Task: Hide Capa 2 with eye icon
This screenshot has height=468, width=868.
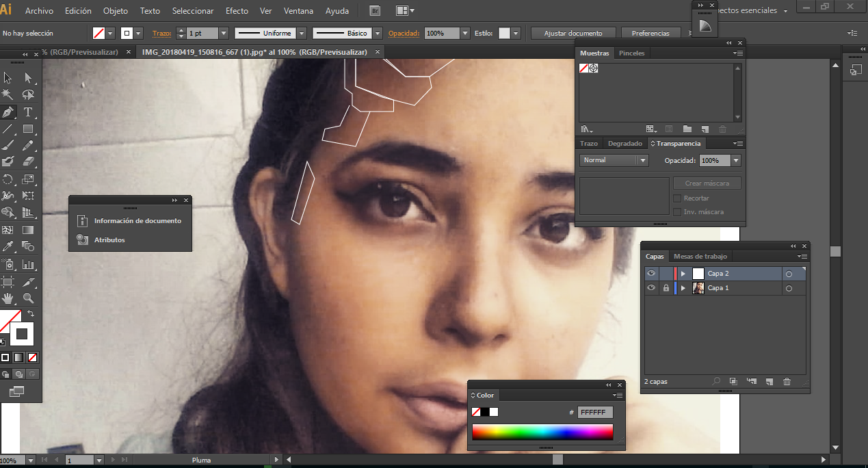Action: 651,273
